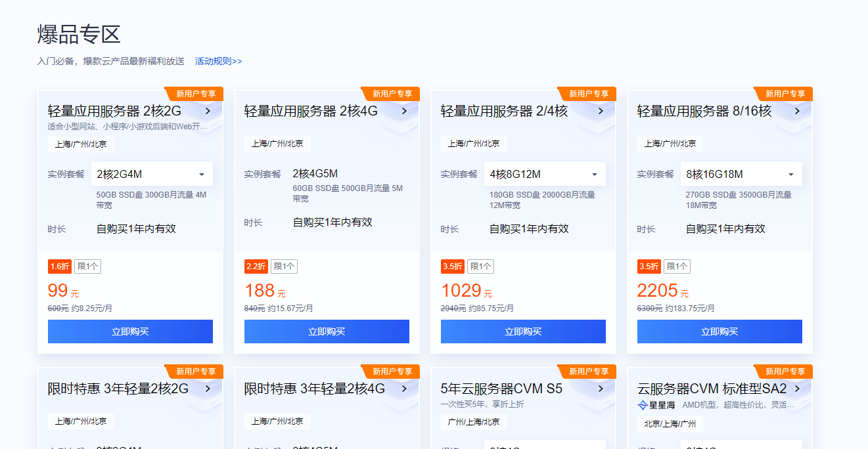
Task: Open arrow on 云服务器CVM 标准型SA2 card
Action: coord(796,389)
